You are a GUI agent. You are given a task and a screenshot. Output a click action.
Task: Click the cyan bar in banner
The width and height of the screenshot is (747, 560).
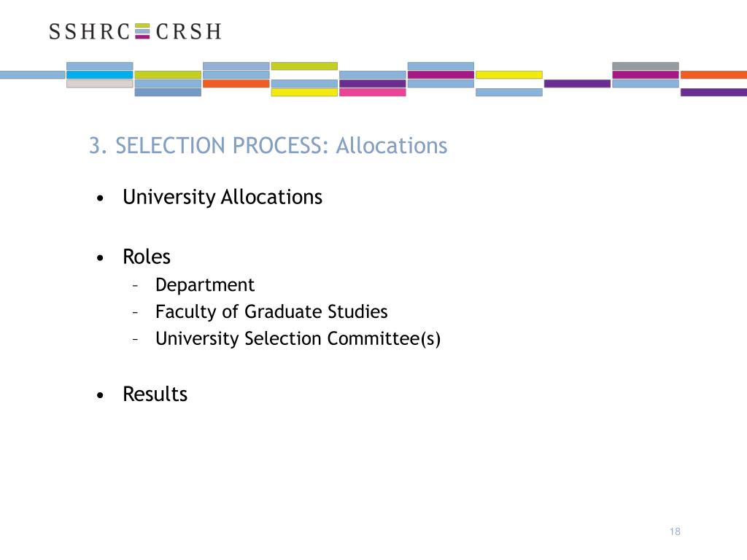tap(99, 75)
